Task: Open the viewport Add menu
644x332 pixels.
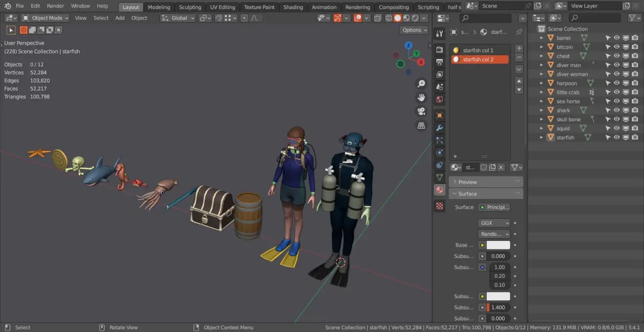Action: tap(120, 18)
